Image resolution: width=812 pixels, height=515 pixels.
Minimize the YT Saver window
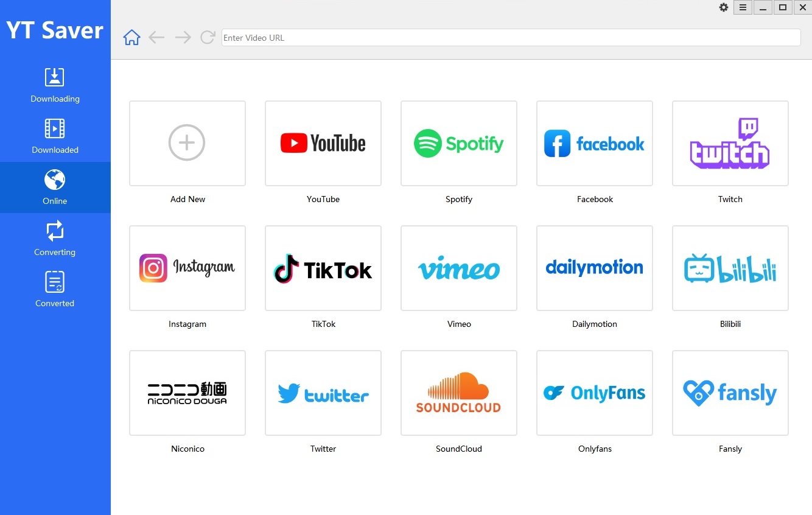(763, 7)
